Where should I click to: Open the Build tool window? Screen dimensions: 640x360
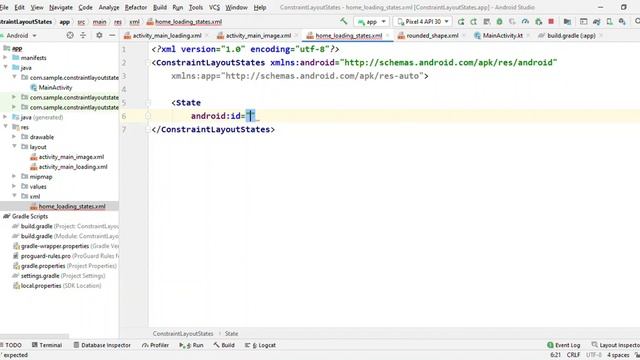(224, 345)
